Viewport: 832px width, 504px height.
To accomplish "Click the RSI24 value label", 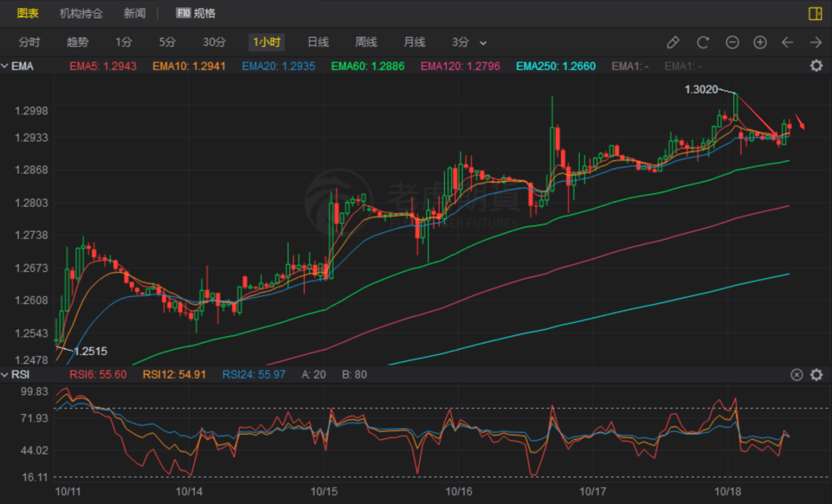I will (x=254, y=375).
